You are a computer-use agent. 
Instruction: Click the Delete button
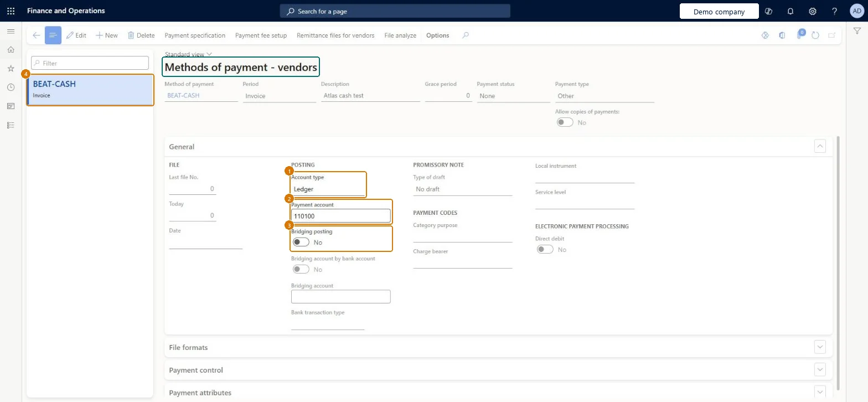click(x=141, y=35)
